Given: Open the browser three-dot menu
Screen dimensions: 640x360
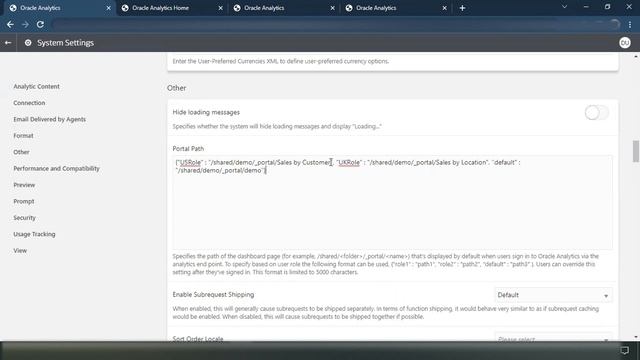Looking at the screenshot, I should [x=630, y=24].
